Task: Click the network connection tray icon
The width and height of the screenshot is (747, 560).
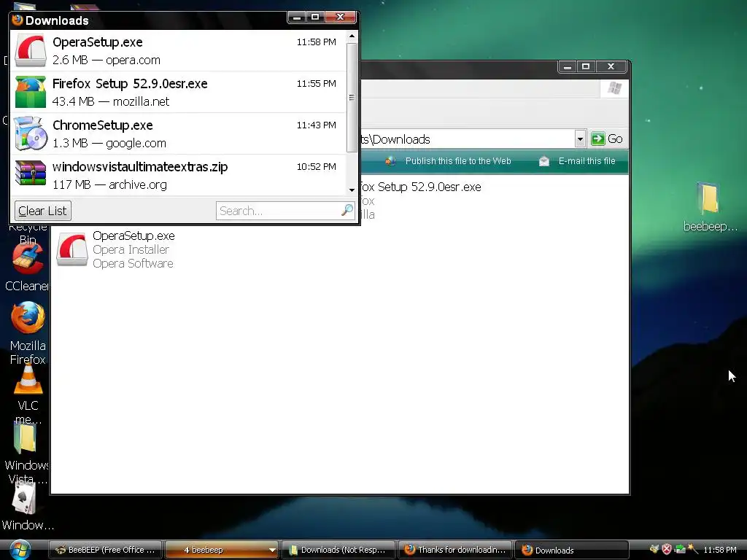Action: [x=680, y=550]
